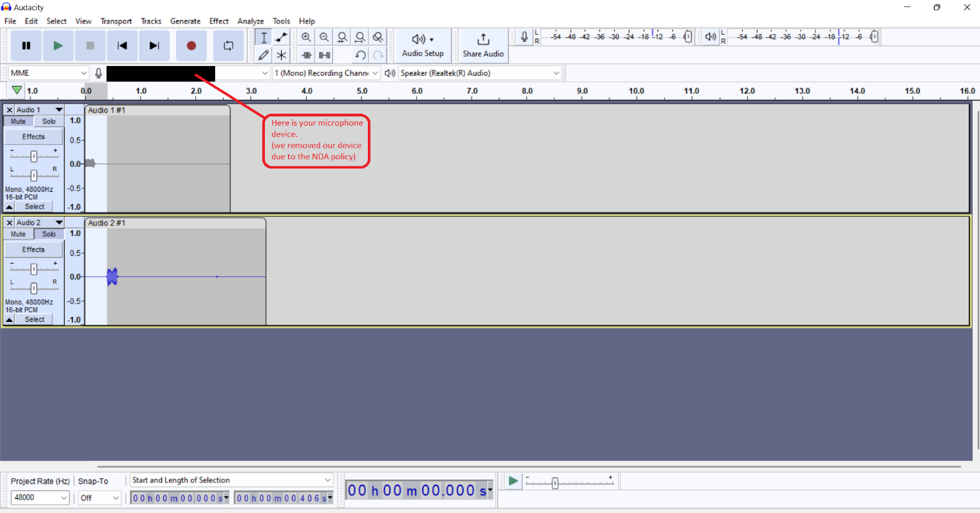Open the Edit menu
The image size is (980, 513).
(x=31, y=21)
